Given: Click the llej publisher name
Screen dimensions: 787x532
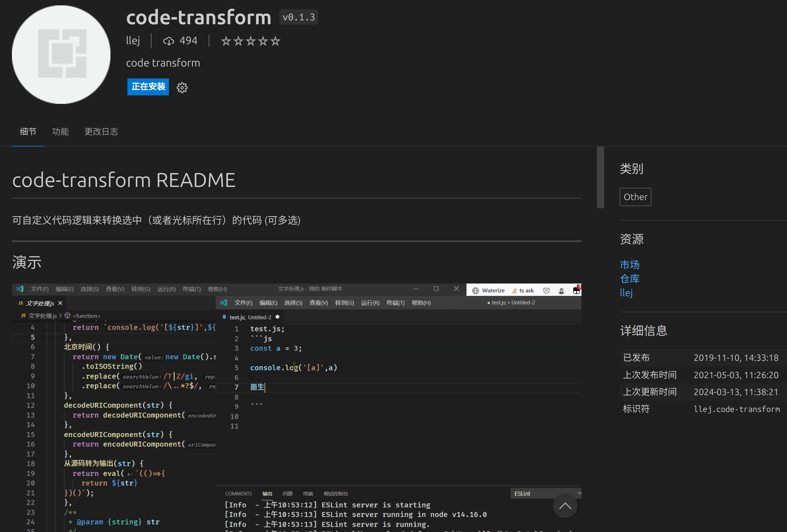Looking at the screenshot, I should coord(133,41).
